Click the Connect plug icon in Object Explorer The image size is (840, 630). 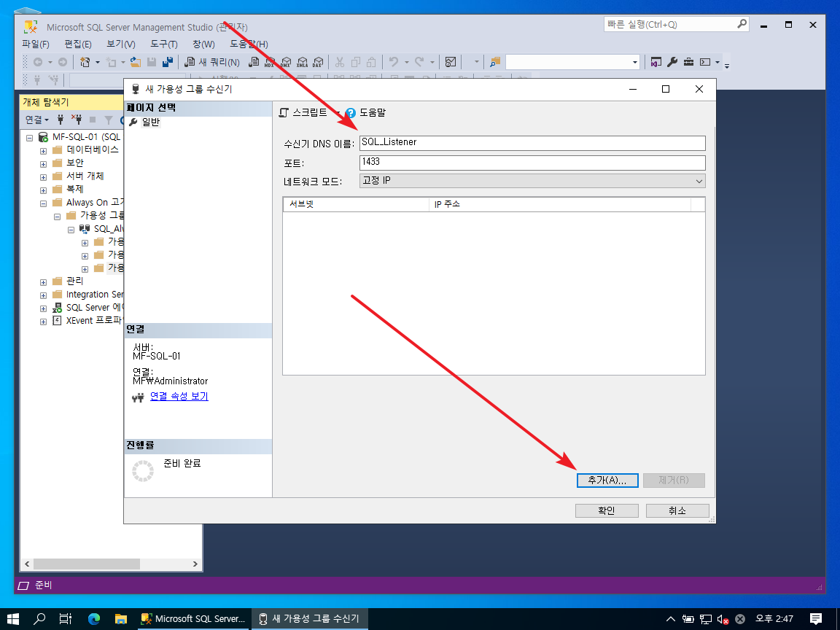click(x=61, y=120)
